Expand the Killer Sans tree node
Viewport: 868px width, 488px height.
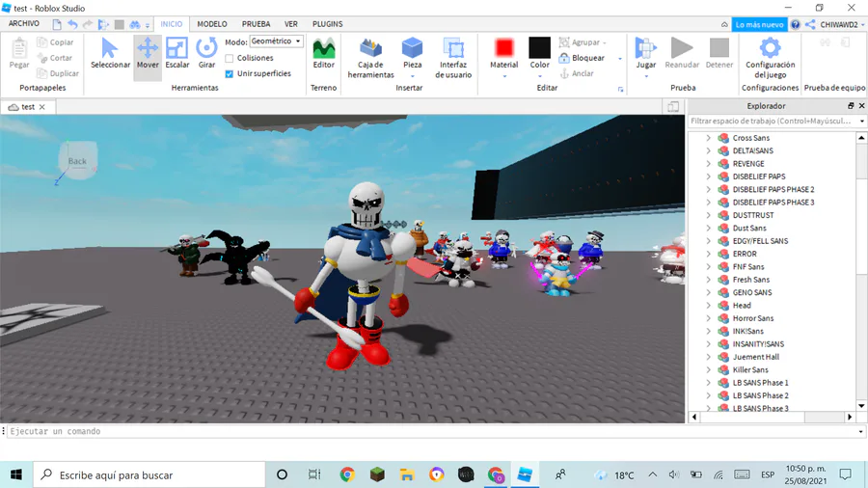708,369
